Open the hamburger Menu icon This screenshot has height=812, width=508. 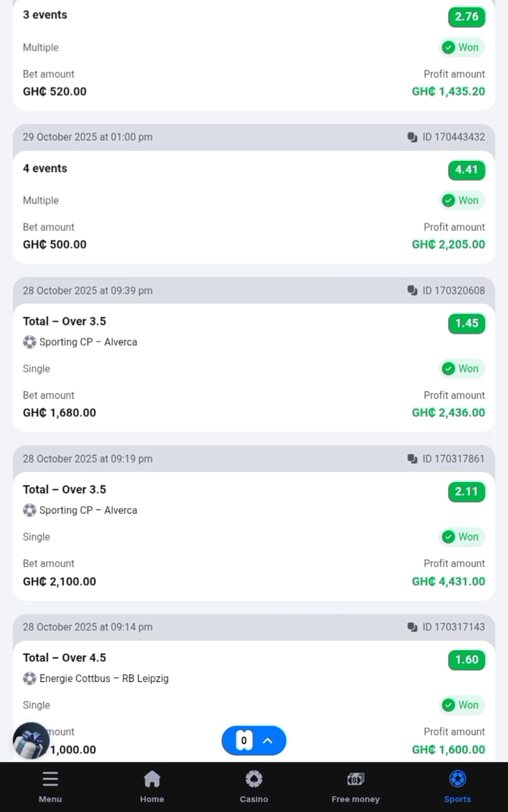50,786
